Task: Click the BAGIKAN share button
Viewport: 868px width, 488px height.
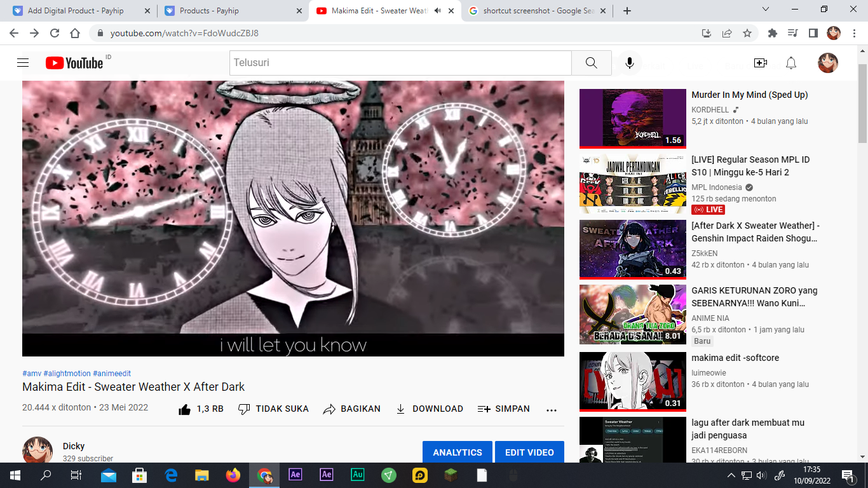Action: pos(351,409)
